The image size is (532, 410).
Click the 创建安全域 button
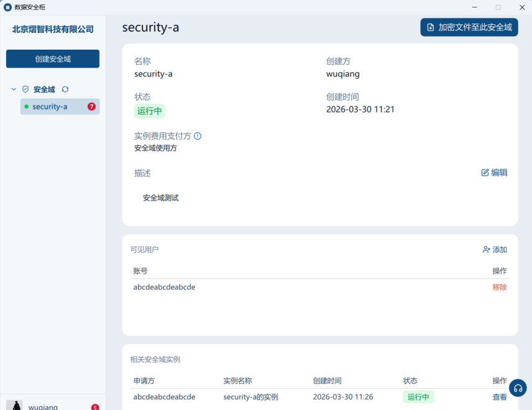coord(53,59)
